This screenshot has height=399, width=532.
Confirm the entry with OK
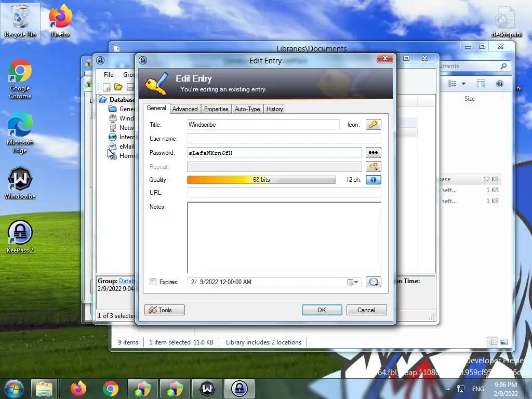click(x=322, y=310)
